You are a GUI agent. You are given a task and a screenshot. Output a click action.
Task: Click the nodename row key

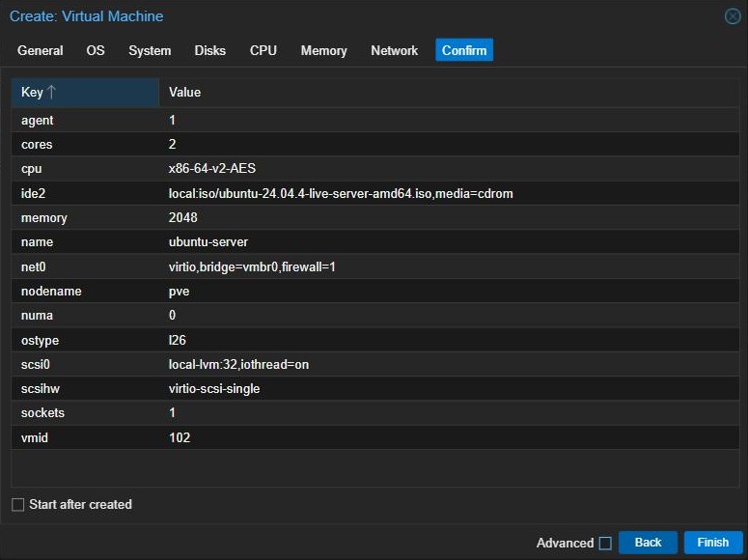click(x=51, y=292)
